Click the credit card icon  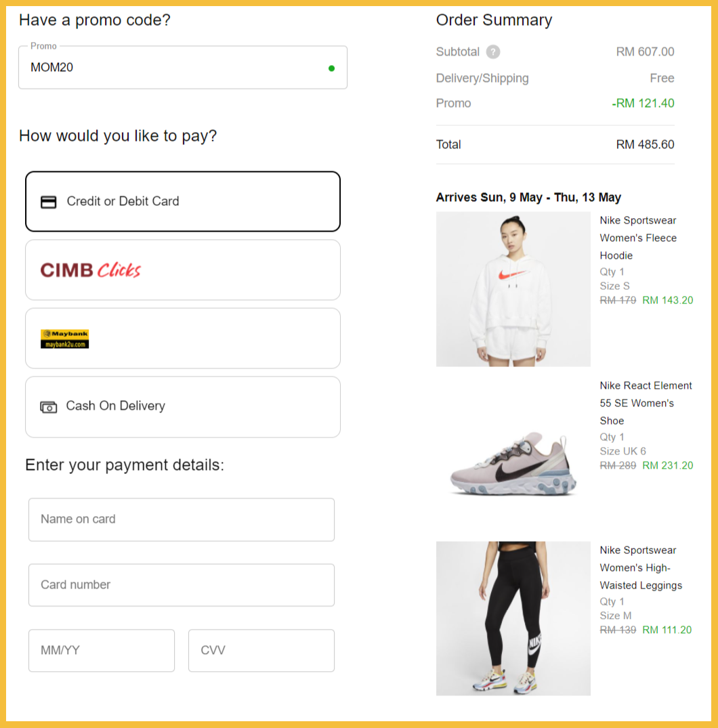pyautogui.click(x=49, y=202)
